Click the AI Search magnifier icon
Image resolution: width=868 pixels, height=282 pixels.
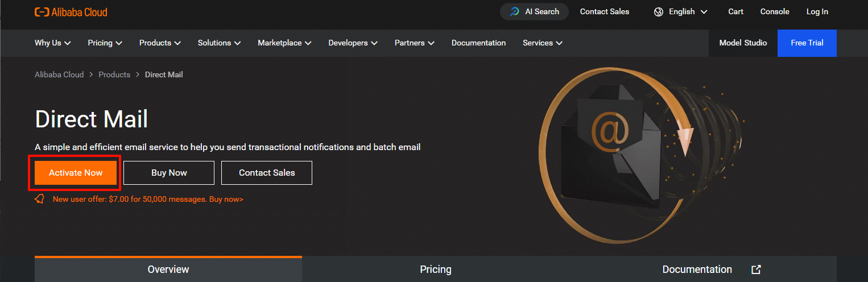tap(514, 11)
